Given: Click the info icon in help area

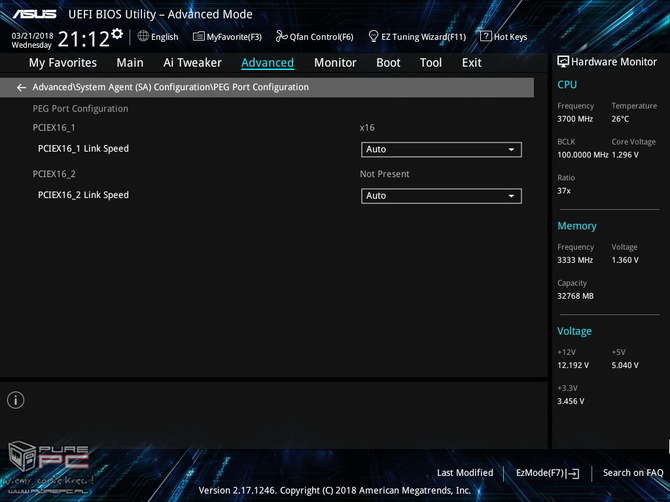Looking at the screenshot, I should point(16,400).
